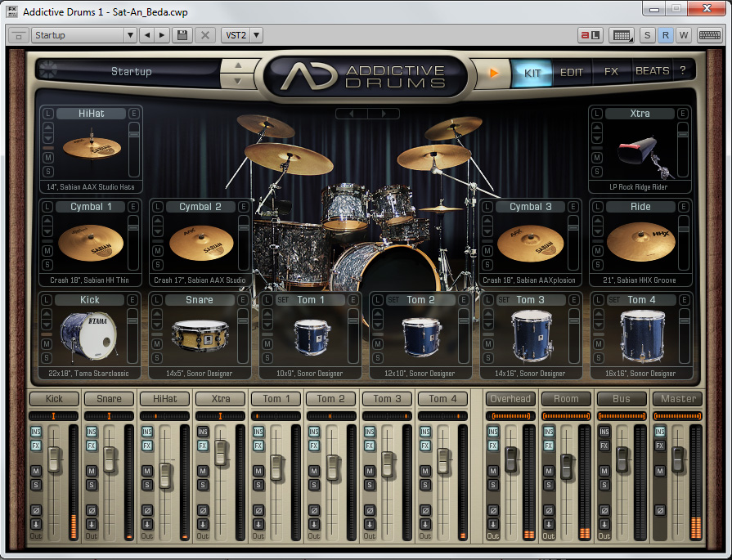Click the Overhead channel label button
Viewport: 732px width, 560px height.
(510, 399)
